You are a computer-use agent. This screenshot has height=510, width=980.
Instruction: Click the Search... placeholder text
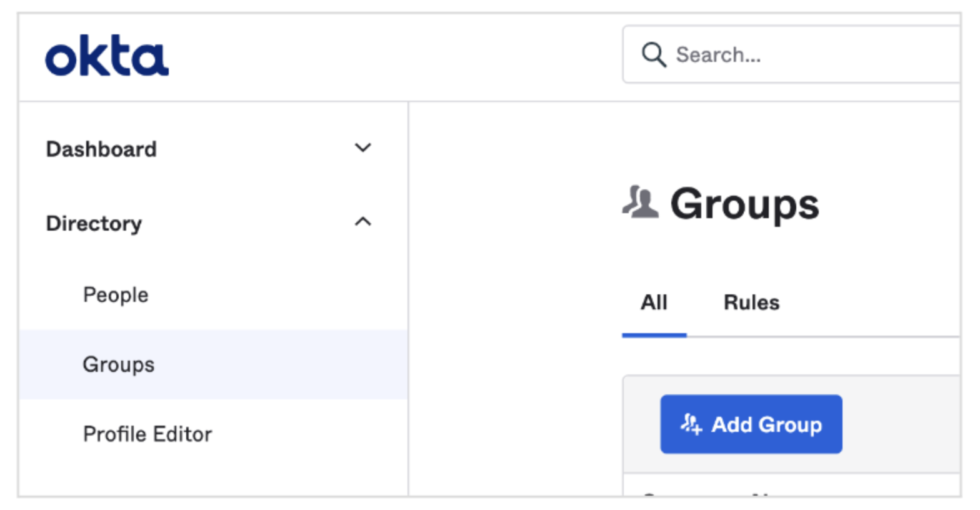click(718, 55)
